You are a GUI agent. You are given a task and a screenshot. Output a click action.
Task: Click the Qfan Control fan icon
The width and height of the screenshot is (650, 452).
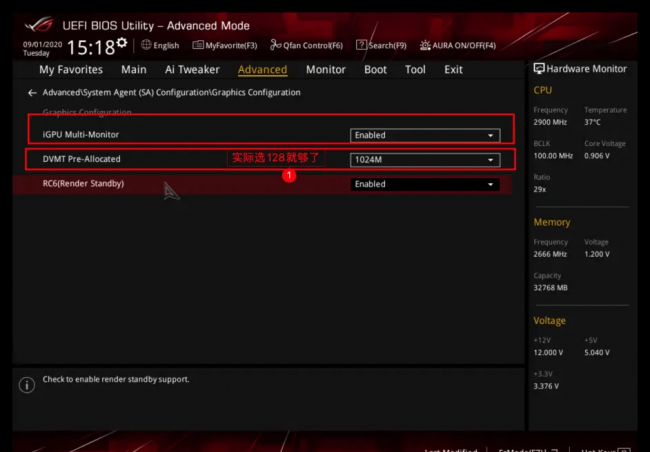pos(275,45)
